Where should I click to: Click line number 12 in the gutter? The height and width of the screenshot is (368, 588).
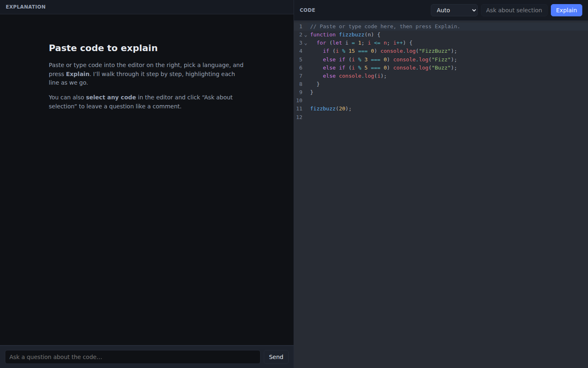coord(299,117)
